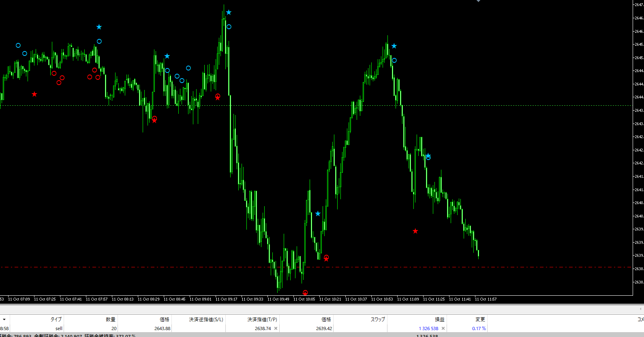Sort by the 数量 column header

(x=111, y=320)
